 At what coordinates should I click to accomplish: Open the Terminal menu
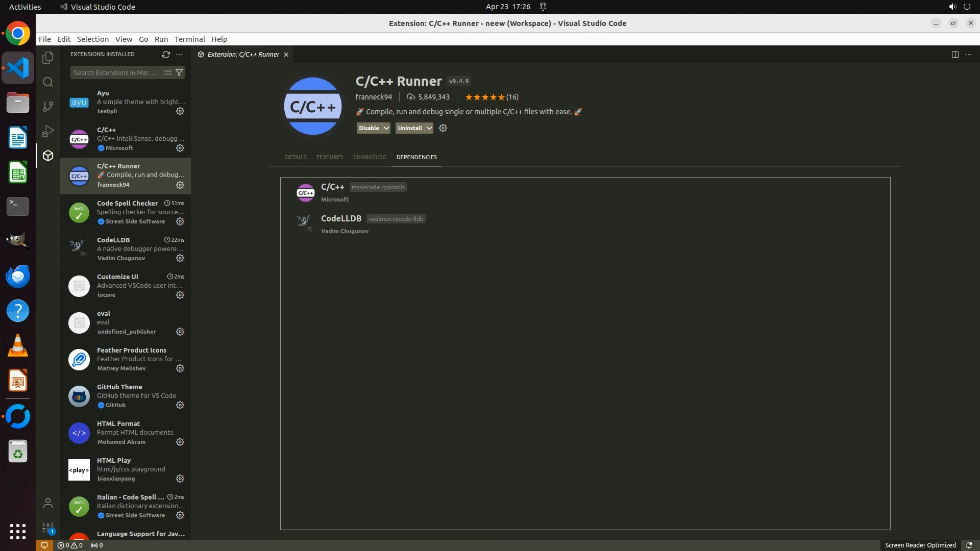pos(189,39)
